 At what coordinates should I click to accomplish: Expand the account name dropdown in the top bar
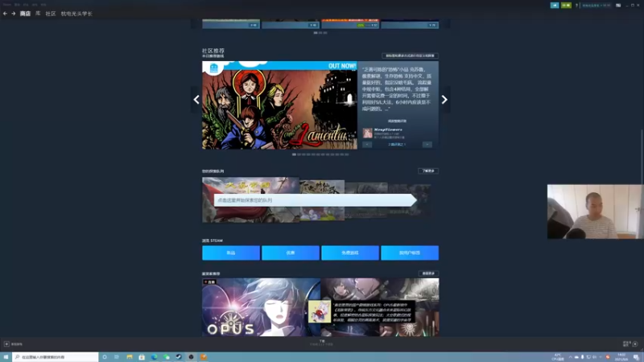(597, 6)
